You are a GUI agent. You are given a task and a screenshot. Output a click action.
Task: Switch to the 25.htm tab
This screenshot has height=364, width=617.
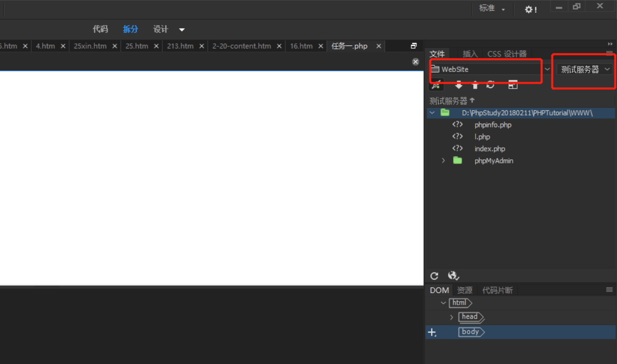pos(137,46)
